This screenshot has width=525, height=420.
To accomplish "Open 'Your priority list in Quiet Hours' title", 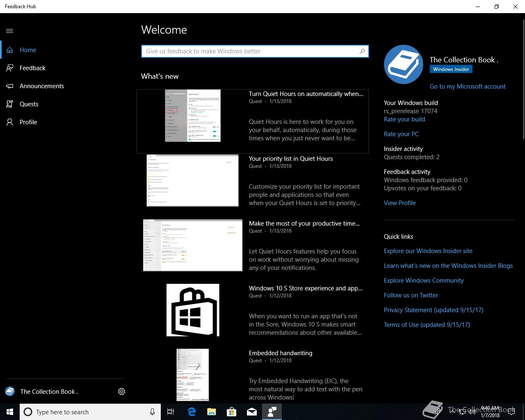I will [291, 159].
